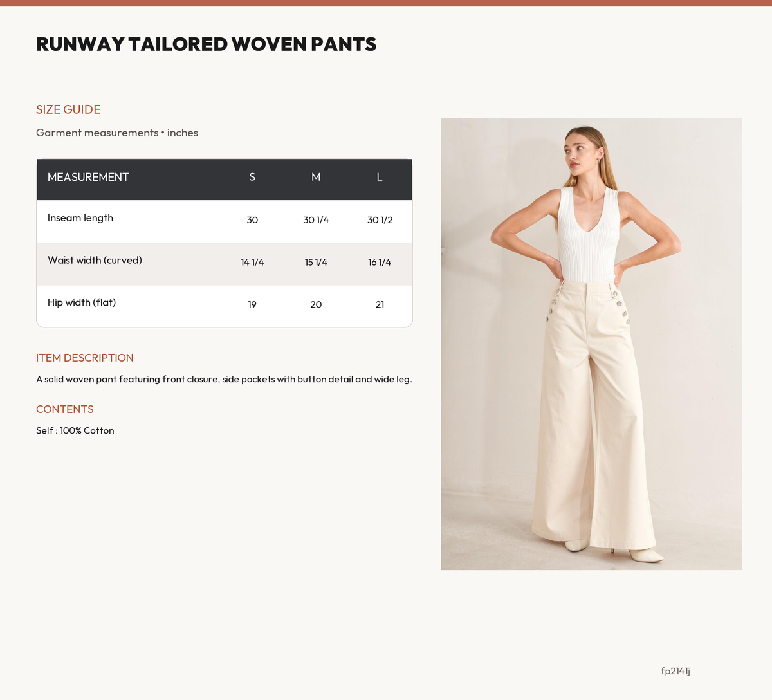Click the inseam value 30 1/4

pos(316,220)
